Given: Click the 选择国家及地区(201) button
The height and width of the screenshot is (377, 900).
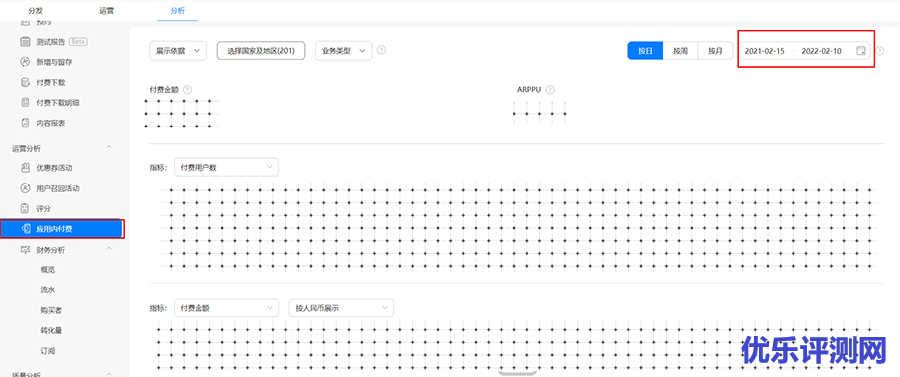Looking at the screenshot, I should pos(261,50).
